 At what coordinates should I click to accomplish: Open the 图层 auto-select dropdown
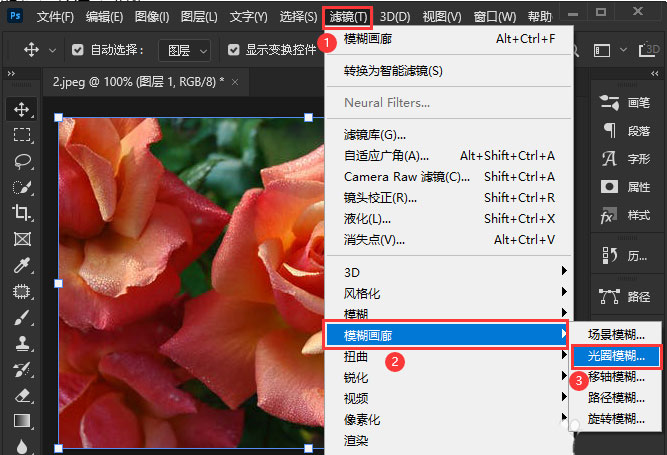pyautogui.click(x=184, y=51)
